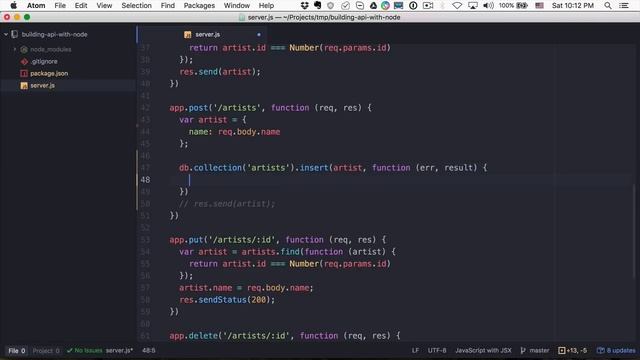Viewport: 640px width, 360px height.
Task: Open the .gitignore file
Action: pyautogui.click(x=44, y=62)
